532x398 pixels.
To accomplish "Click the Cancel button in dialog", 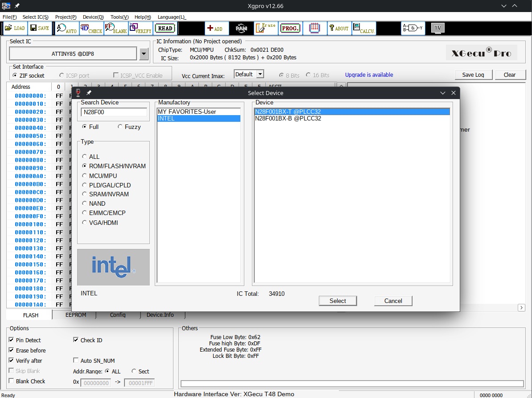I will click(x=393, y=301).
